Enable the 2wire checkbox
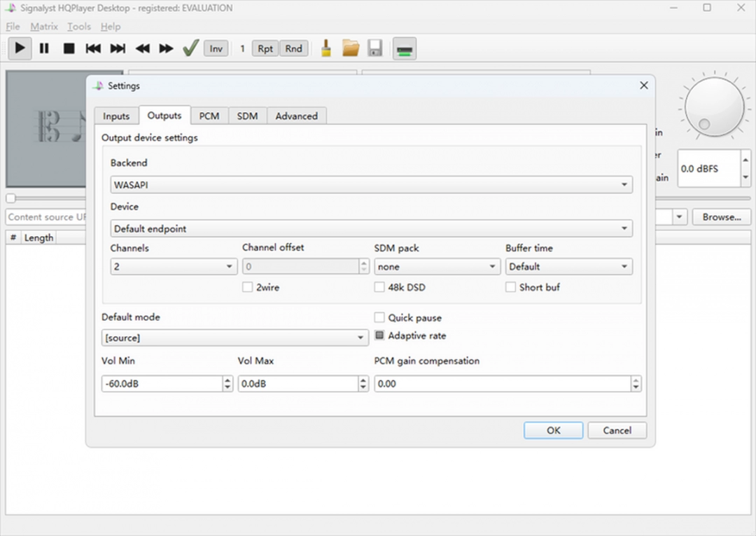Image resolution: width=756 pixels, height=536 pixels. pyautogui.click(x=247, y=287)
